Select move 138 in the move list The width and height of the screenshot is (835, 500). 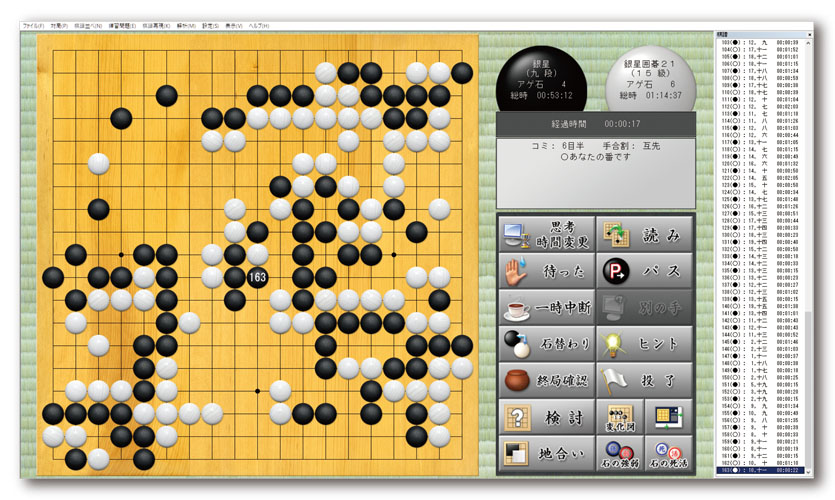pos(760,292)
